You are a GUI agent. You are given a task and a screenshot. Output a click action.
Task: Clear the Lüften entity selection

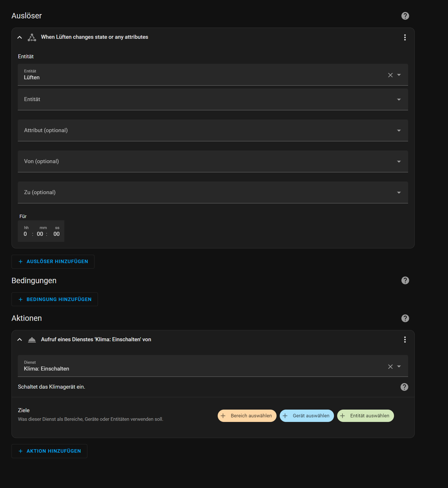click(390, 75)
